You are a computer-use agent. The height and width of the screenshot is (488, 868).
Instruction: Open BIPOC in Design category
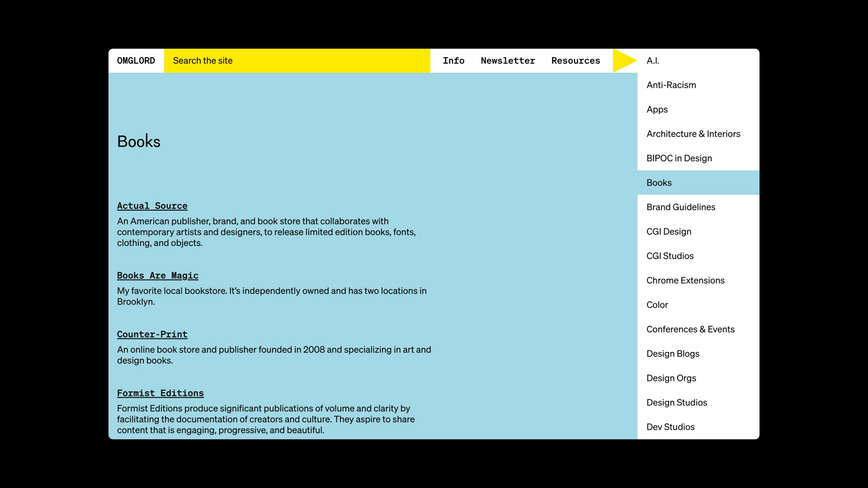click(698, 158)
